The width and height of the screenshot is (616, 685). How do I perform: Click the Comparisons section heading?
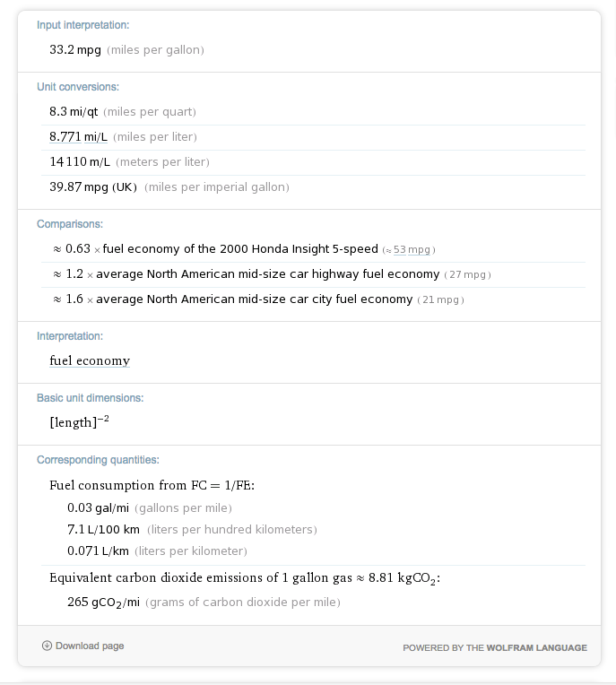click(70, 224)
